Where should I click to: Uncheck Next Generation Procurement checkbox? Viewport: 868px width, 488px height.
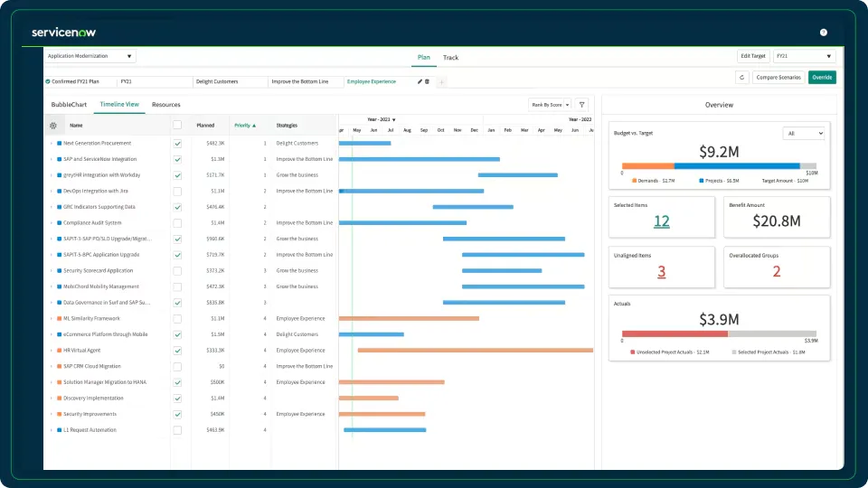177,144
